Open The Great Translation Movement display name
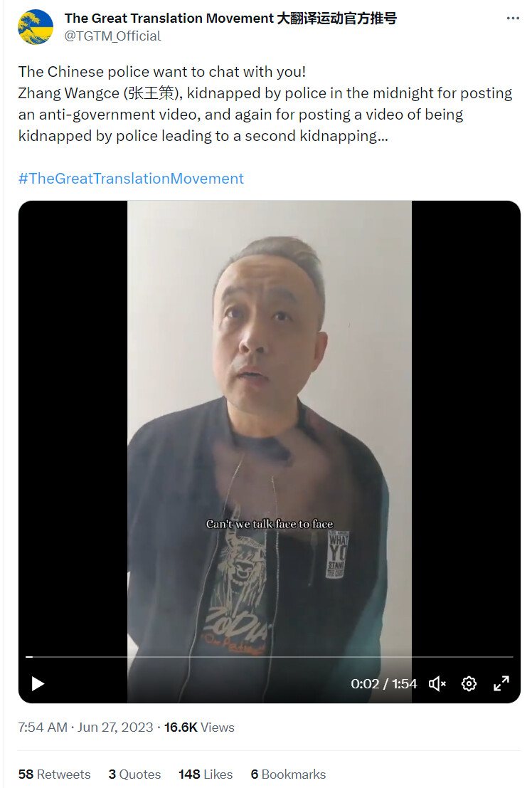Viewport: 532px width, 788px height. point(230,18)
